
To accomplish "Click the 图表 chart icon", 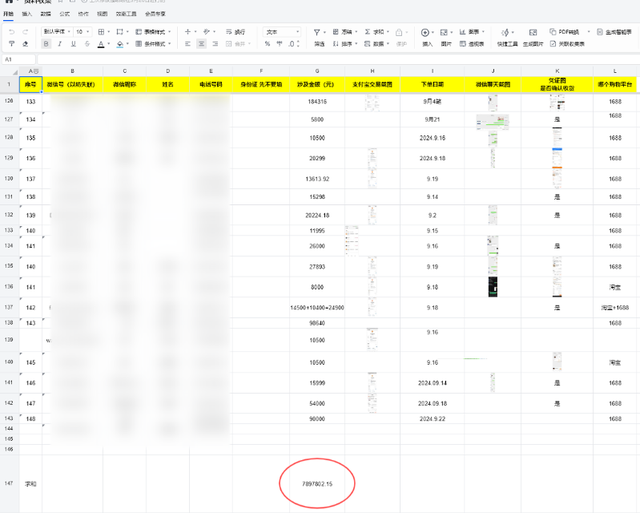I will [x=463, y=32].
